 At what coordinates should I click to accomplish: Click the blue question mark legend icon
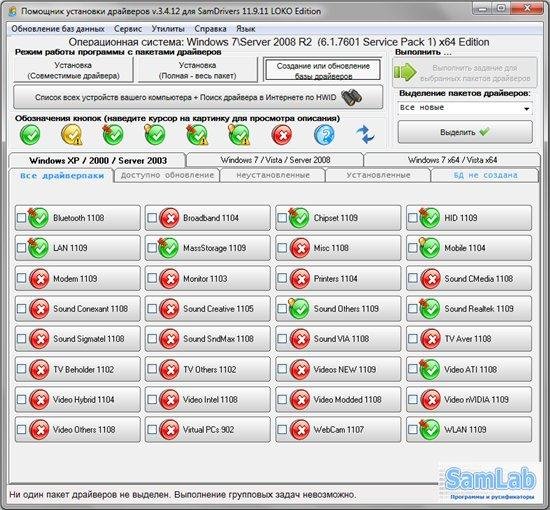[324, 135]
